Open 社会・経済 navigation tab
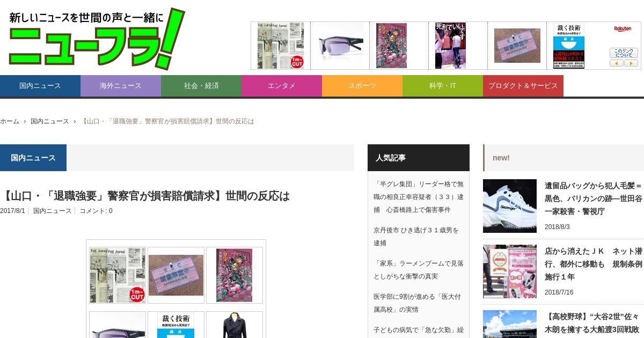This screenshot has width=644, height=338. pos(201,86)
